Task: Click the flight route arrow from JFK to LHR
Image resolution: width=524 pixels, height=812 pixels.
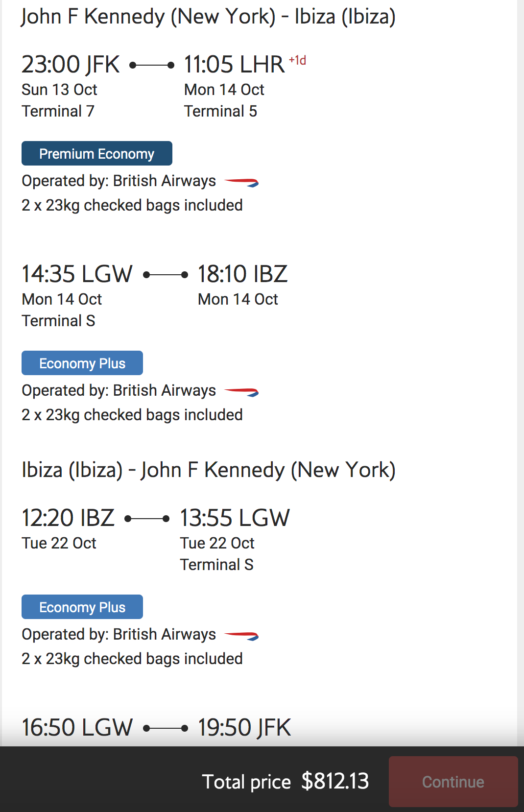Action: [x=152, y=65]
